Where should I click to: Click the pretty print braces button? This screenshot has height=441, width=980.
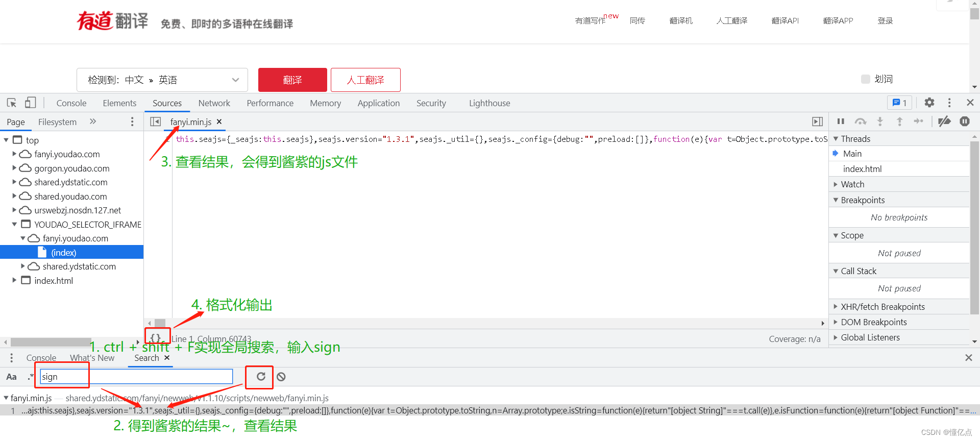click(156, 338)
